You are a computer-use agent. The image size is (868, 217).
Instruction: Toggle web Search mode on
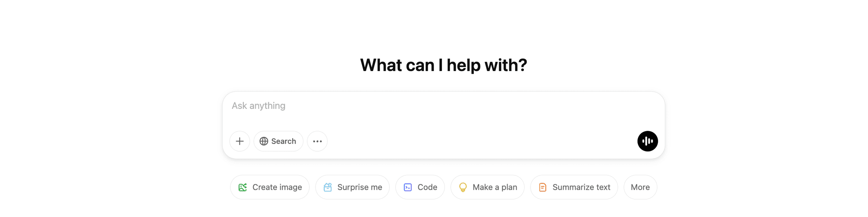278,141
